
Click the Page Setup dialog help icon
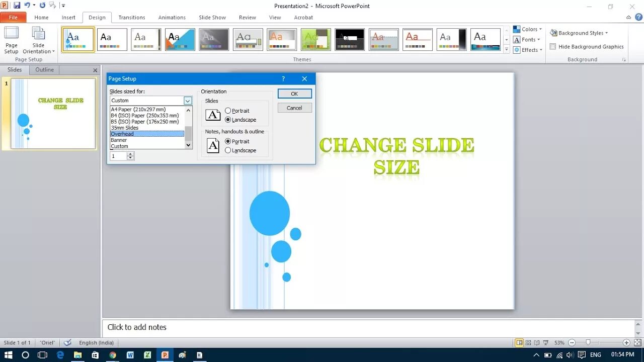coord(283,79)
